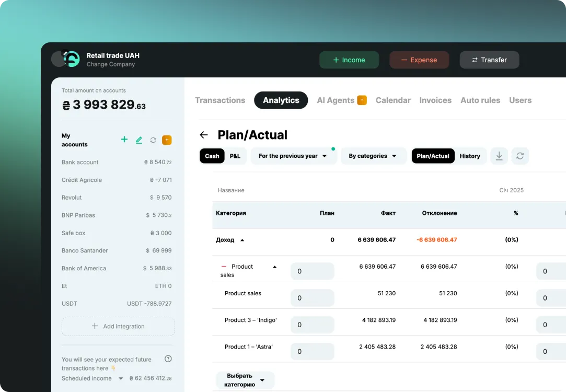Open the Invoices tab
The width and height of the screenshot is (566, 392).
click(x=435, y=100)
